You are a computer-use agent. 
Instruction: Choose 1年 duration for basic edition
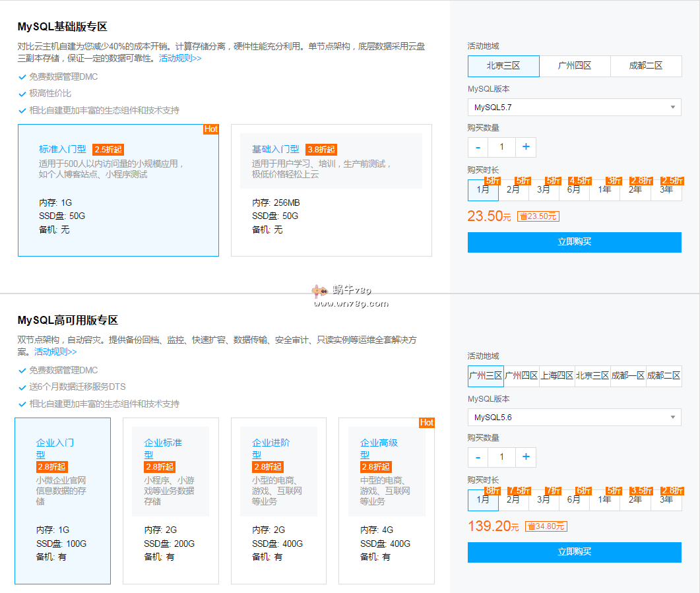(x=604, y=190)
